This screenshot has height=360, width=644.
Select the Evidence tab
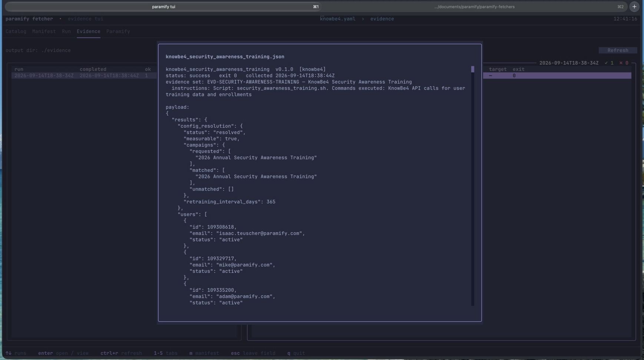pyautogui.click(x=89, y=32)
